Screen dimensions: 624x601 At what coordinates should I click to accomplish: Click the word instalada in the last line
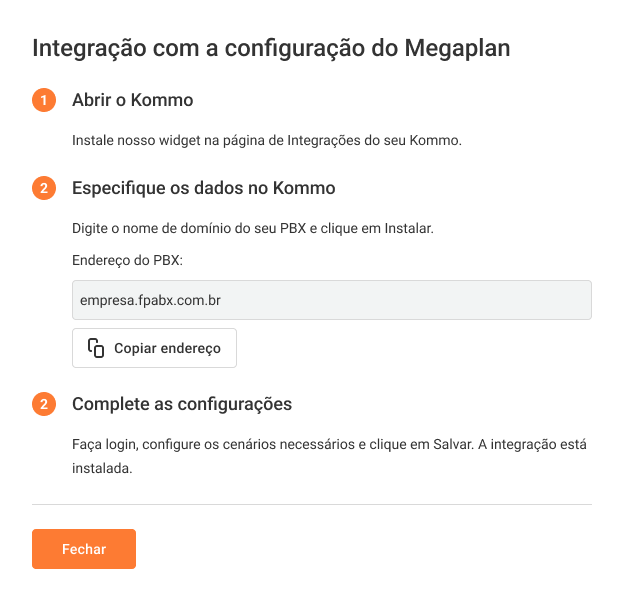(102, 467)
